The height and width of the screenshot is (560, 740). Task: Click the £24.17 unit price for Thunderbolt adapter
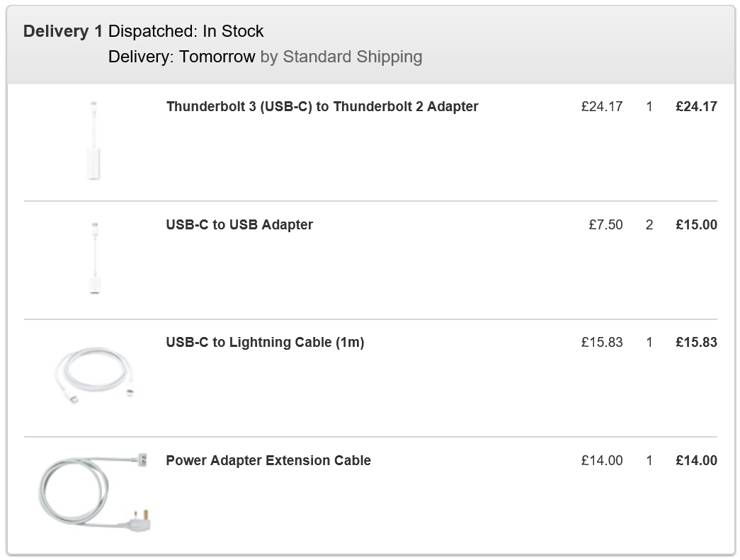[602, 107]
